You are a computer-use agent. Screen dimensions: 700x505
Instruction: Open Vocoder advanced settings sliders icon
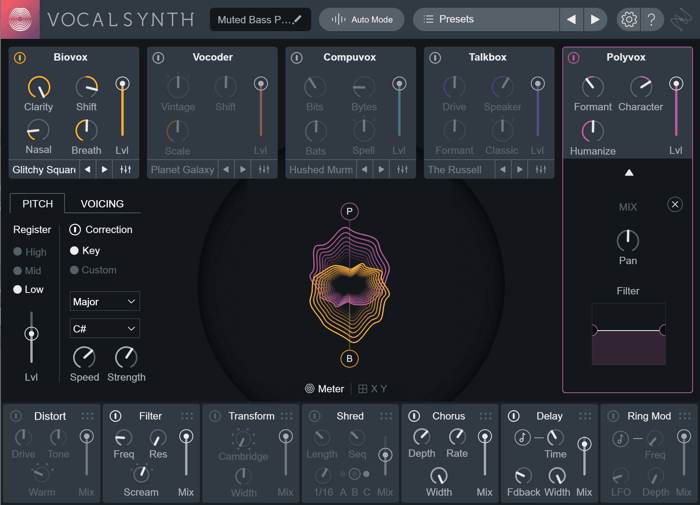(x=264, y=170)
